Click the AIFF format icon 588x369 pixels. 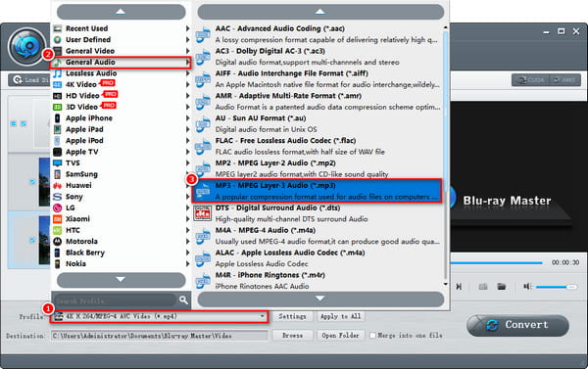pyautogui.click(x=203, y=79)
